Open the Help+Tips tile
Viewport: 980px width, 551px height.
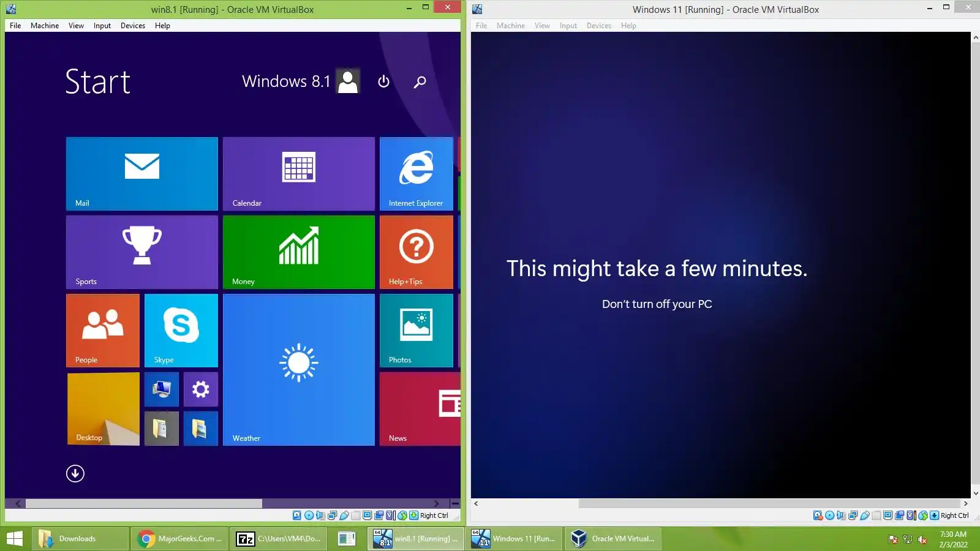(417, 252)
